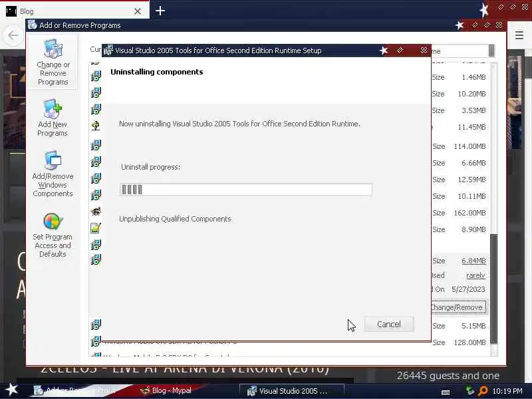Select program row with 128.00MB size

click(x=290, y=342)
